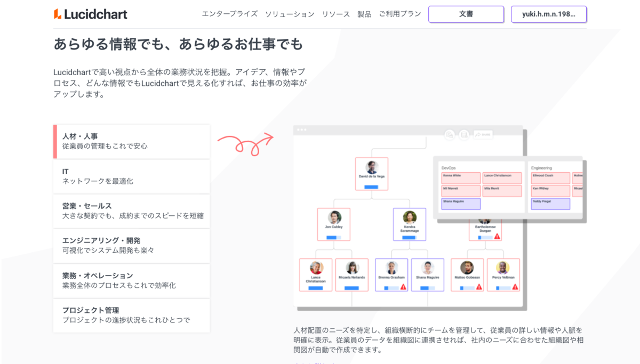
Task: Click the Ellwood Crush card in Engineering
Action: click(x=550, y=178)
